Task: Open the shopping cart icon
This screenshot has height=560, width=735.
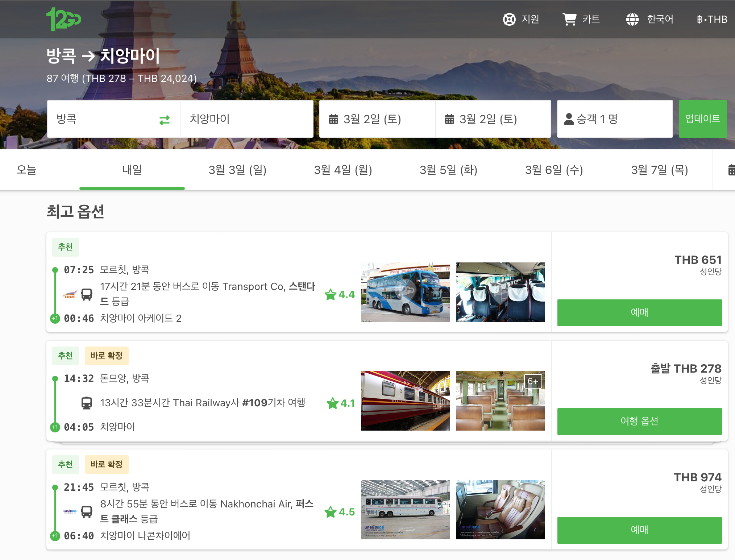Action: 569,19
